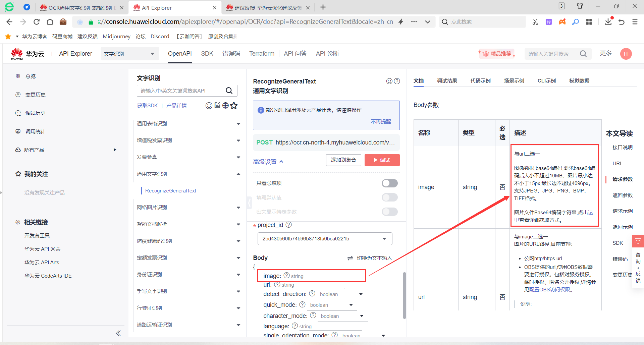Click the 切换为文本输入 swap icon
This screenshot has height=345, width=644.
coord(350,258)
